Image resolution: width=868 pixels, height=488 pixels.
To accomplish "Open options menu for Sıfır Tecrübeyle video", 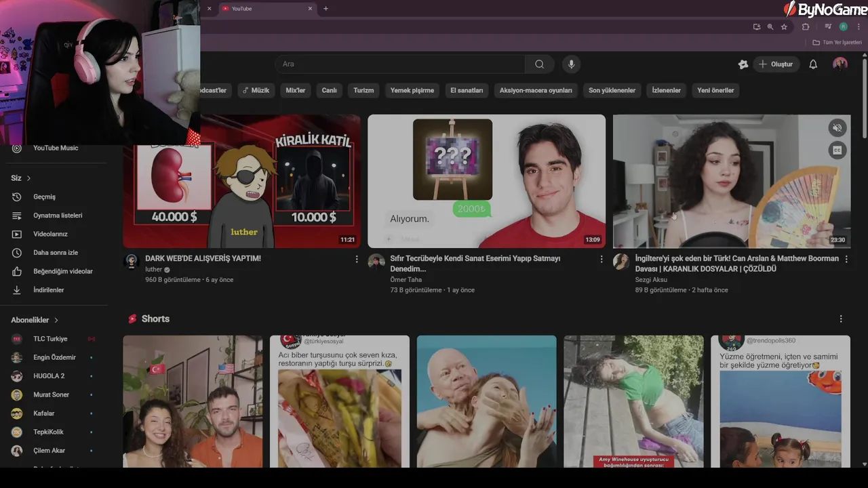I will click(x=601, y=259).
